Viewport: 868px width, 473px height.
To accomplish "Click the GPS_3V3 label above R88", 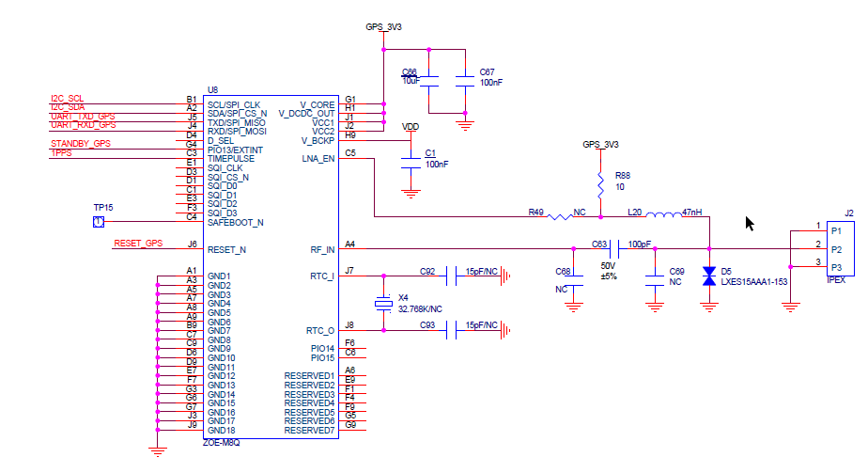I will [x=600, y=145].
